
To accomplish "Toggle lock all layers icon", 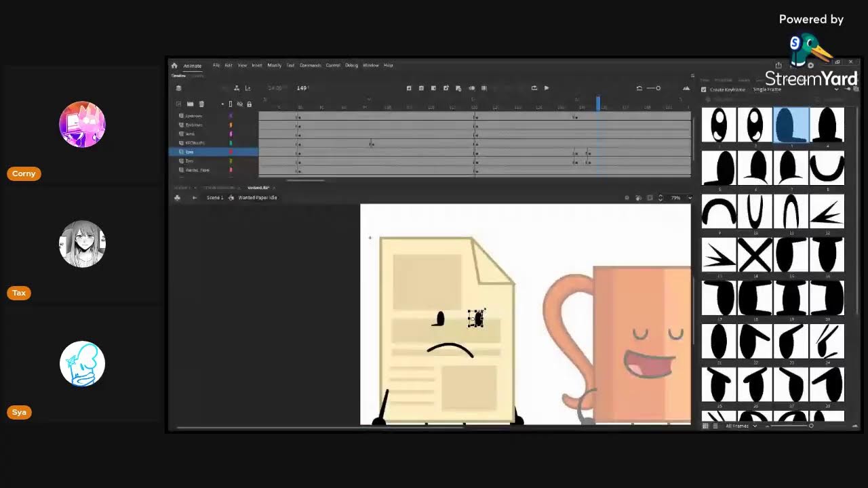I will [x=249, y=104].
